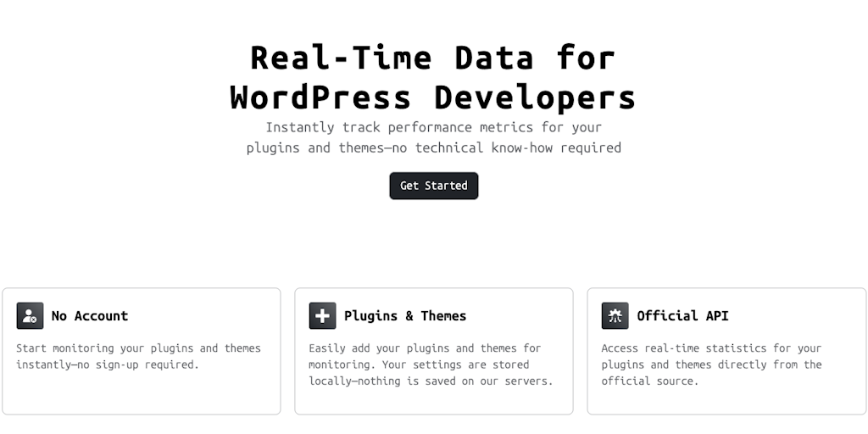Click the text 'Access real-time statistics for your'

(711, 348)
